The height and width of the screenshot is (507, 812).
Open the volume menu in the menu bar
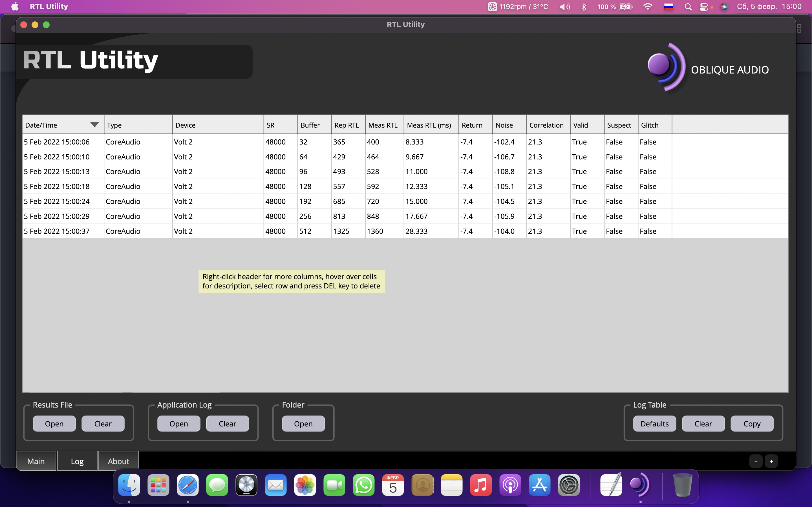(564, 7)
